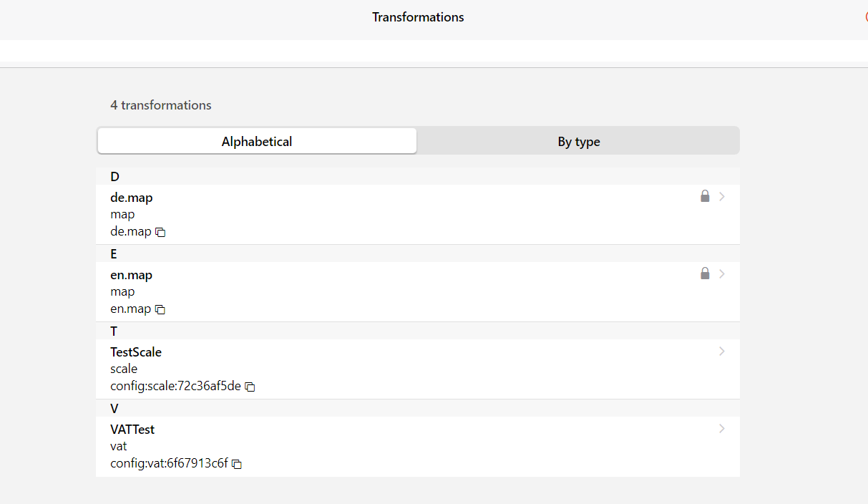Viewport: 868px width, 504px height.
Task: Click the copy icon next to de.map
Action: (x=161, y=232)
